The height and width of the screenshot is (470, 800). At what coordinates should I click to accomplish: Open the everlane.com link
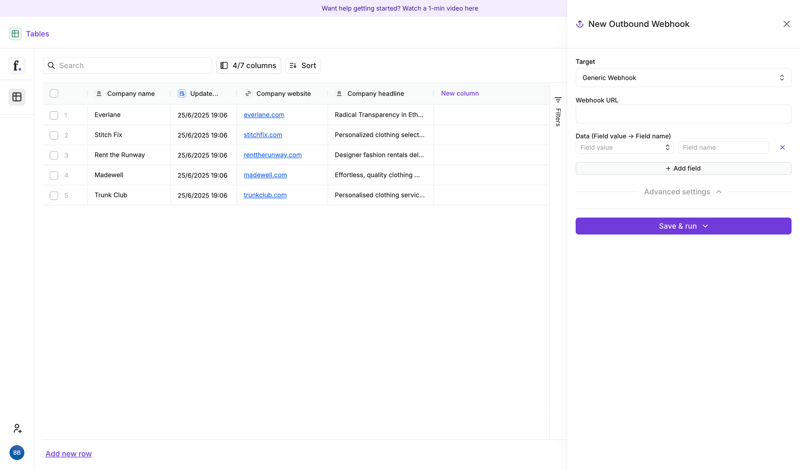[x=264, y=115]
